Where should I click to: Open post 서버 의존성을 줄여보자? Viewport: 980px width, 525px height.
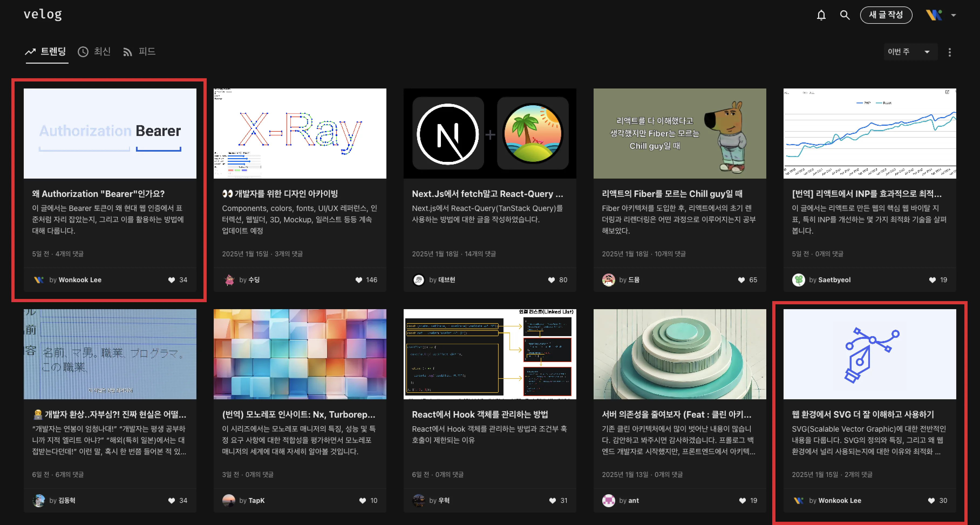(x=676, y=414)
